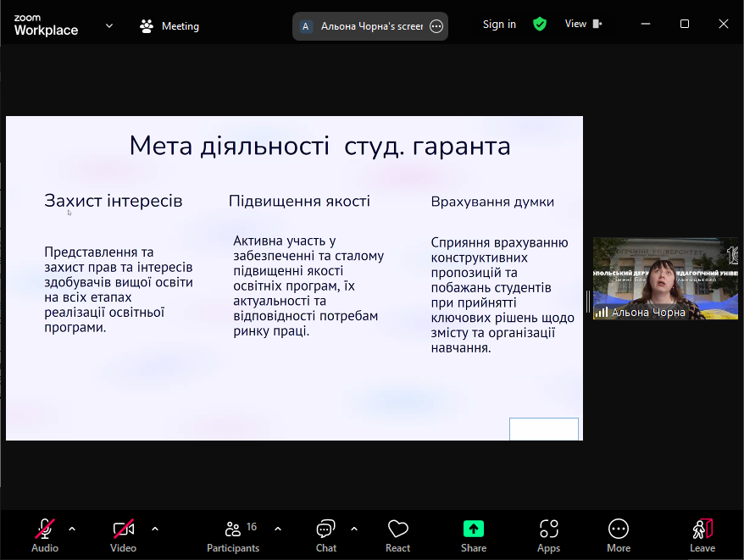Screen dimensions: 744x560
Task: Expand audio settings arrow beside Audio
Action: pyautogui.click(x=72, y=529)
